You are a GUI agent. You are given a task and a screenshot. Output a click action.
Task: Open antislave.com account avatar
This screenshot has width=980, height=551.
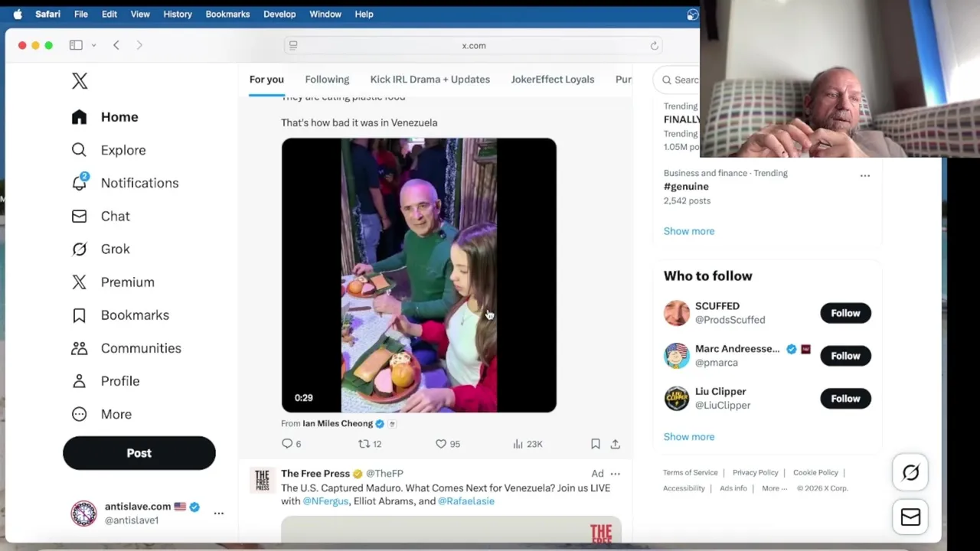84,513
